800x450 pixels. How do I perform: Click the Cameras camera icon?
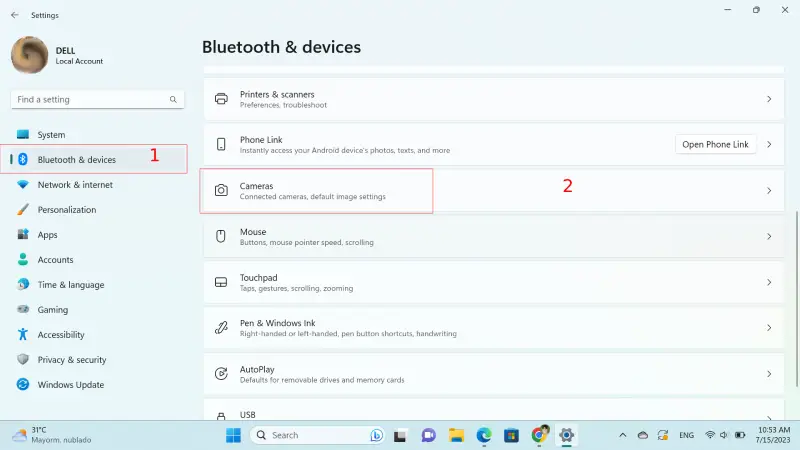coord(221,190)
